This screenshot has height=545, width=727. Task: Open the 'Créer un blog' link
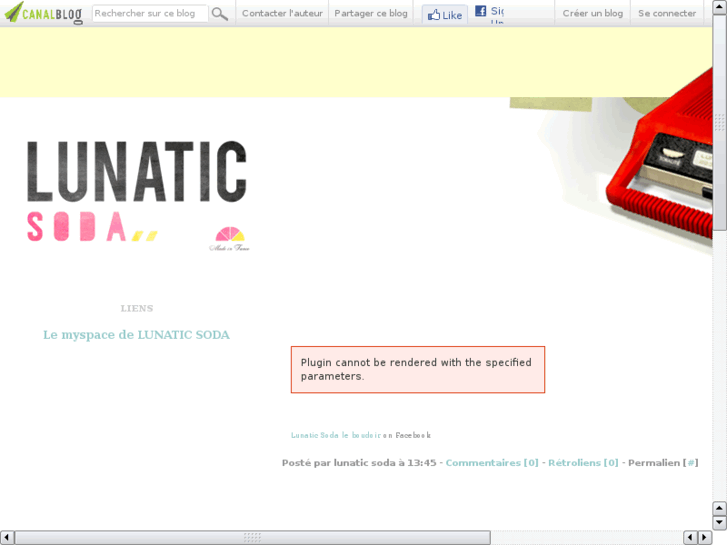593,13
